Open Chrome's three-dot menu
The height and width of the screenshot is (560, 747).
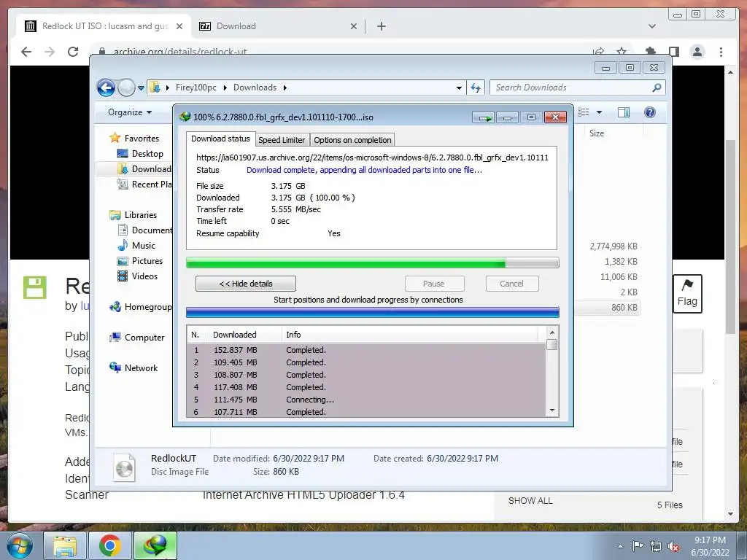(x=721, y=52)
